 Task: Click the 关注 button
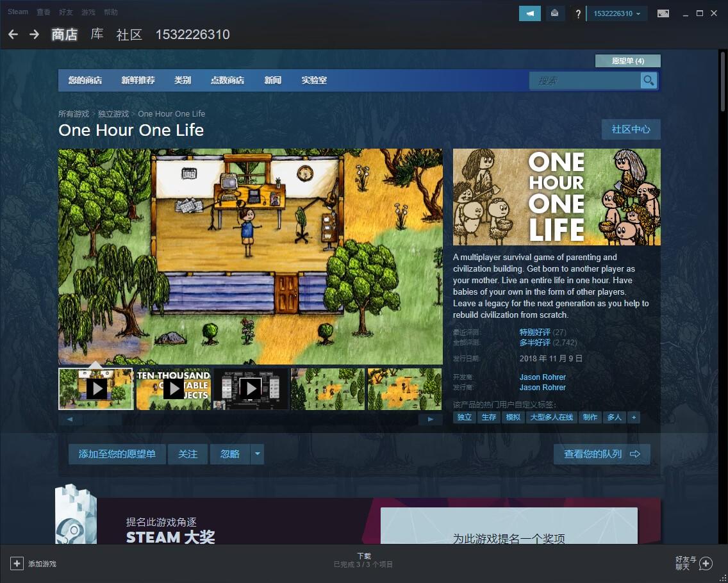188,454
